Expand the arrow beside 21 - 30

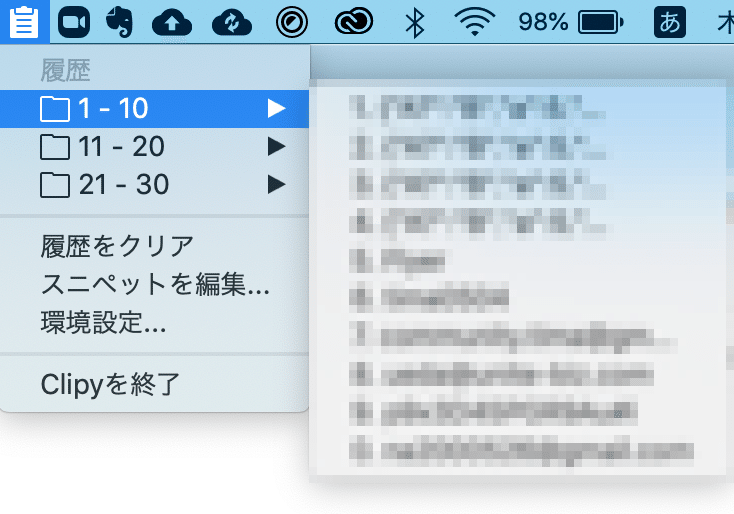276,184
